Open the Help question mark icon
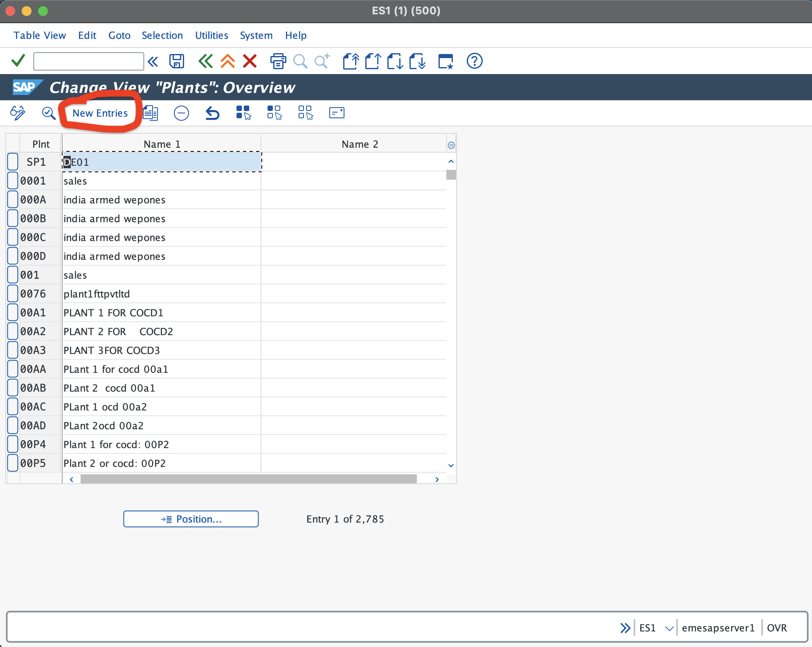This screenshot has width=812, height=647. point(475,61)
